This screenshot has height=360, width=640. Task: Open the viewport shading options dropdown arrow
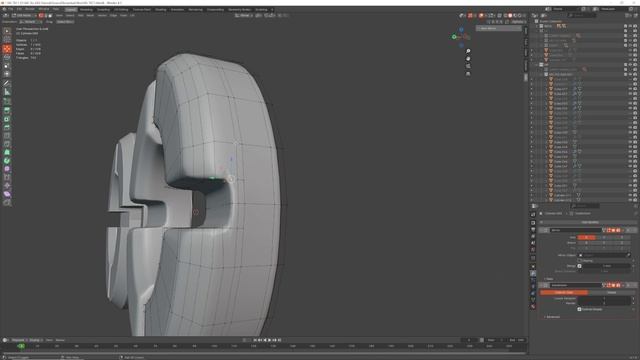tap(525, 16)
